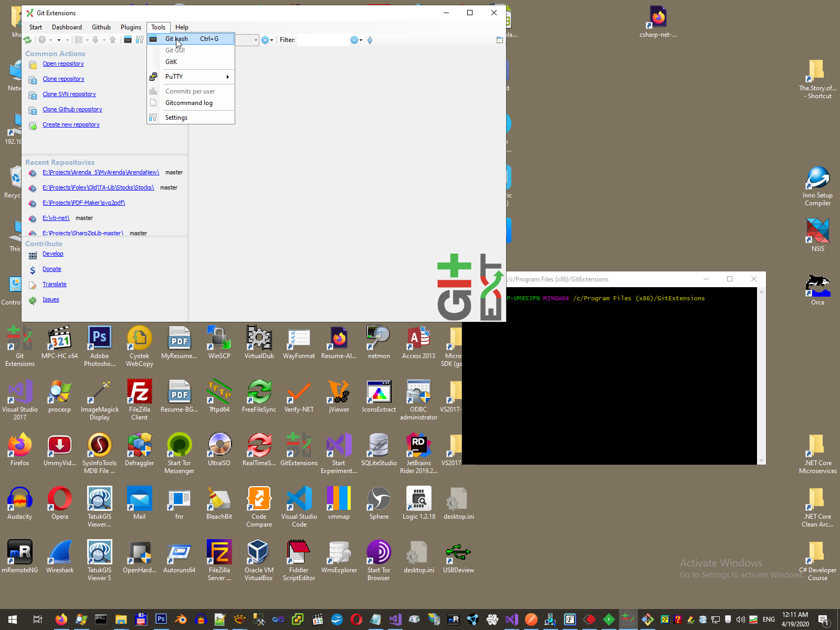Viewport: 840px width, 630px height.
Task: Open the Dashboard menu
Action: [67, 27]
